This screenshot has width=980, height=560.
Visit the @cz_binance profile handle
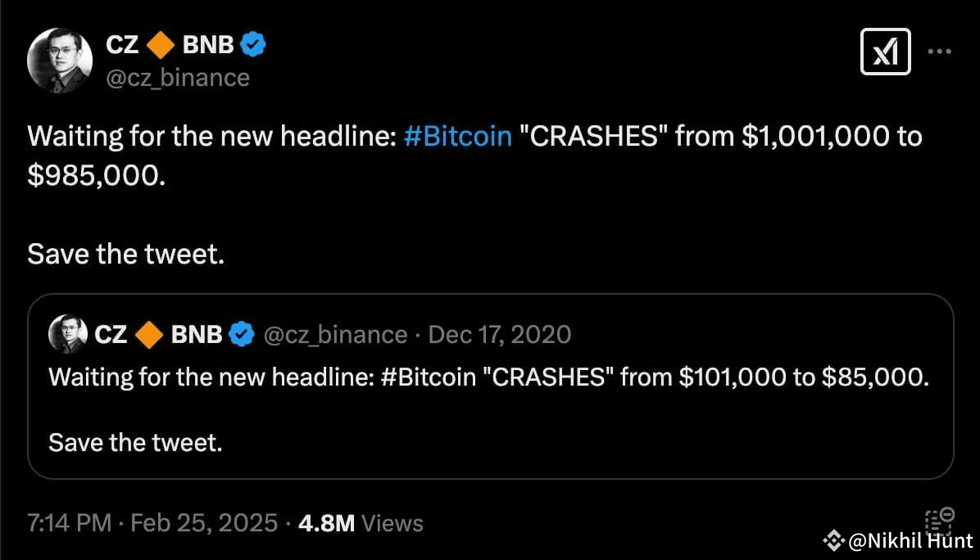click(179, 77)
